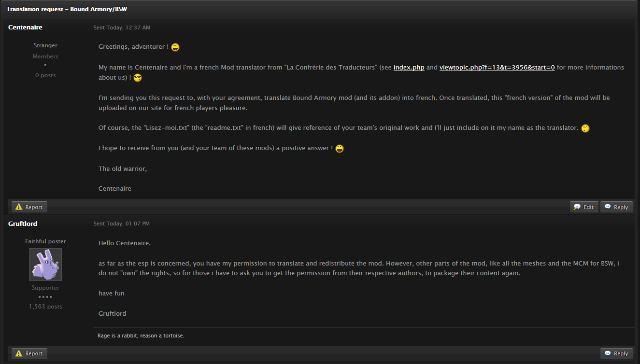The width and height of the screenshot is (640, 364).
Task: Click speech bubble icon on Gruftlord's Reply button
Action: click(608, 353)
